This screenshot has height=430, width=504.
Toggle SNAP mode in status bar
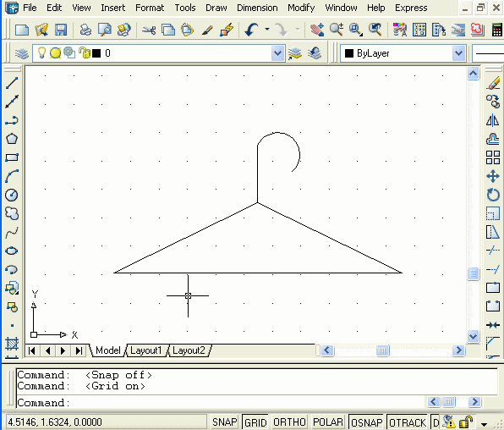click(x=224, y=422)
